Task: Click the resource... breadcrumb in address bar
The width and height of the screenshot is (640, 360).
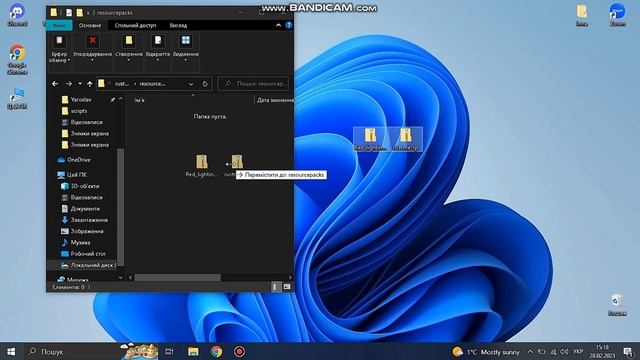Action: tap(152, 84)
